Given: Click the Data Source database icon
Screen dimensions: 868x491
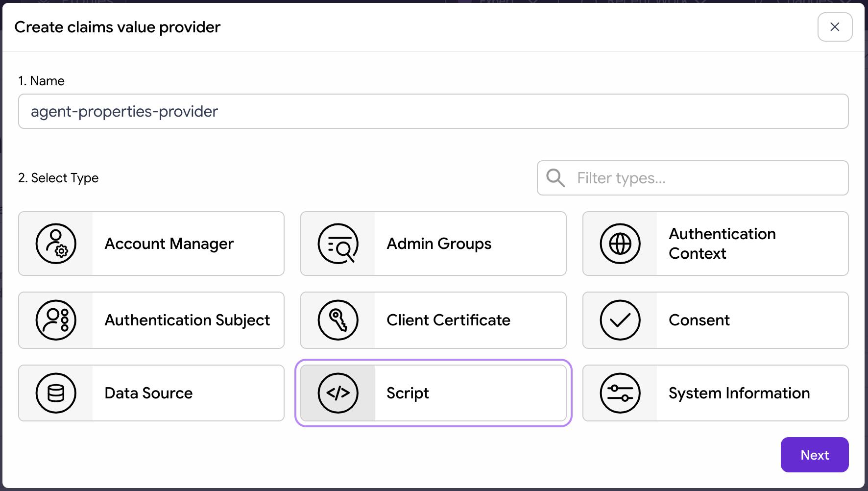Looking at the screenshot, I should (56, 393).
